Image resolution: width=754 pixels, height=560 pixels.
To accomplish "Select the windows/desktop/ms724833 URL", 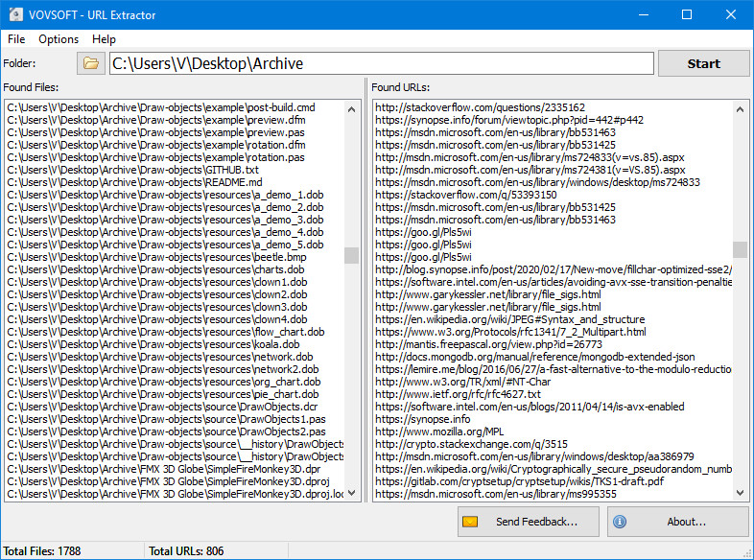I will coord(553,182).
